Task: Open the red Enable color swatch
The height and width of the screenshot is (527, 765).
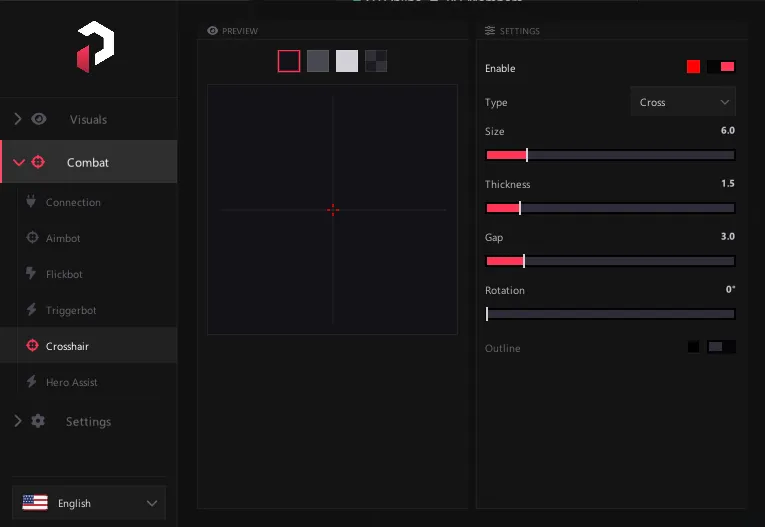Action: [693, 67]
